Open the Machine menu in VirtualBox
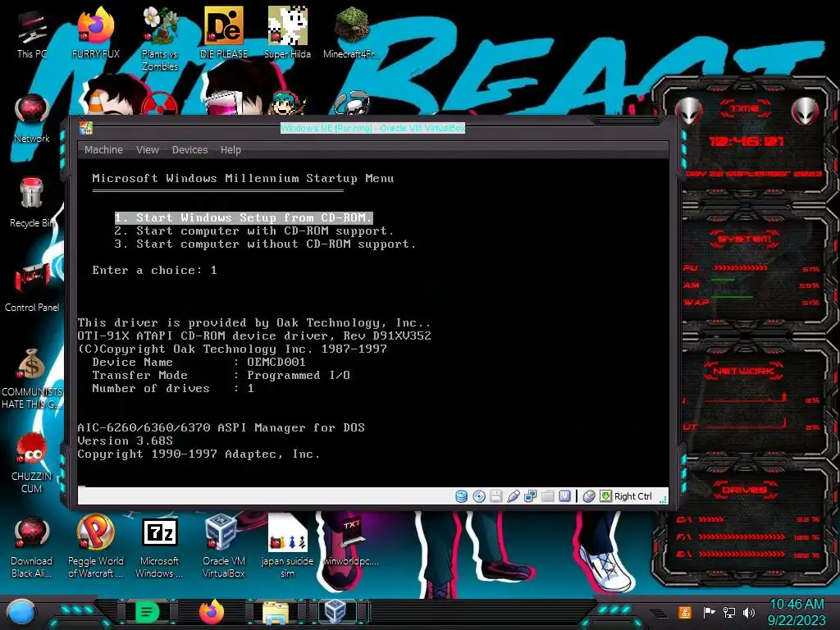This screenshot has height=630, width=840. click(x=103, y=150)
